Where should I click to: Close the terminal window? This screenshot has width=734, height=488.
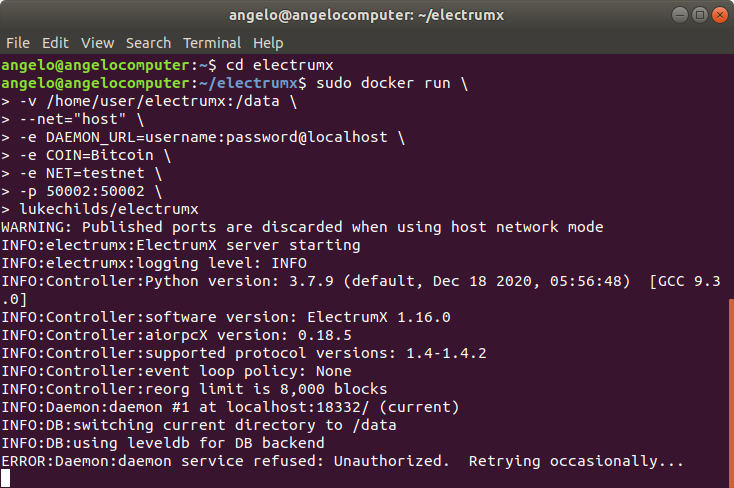pos(719,15)
